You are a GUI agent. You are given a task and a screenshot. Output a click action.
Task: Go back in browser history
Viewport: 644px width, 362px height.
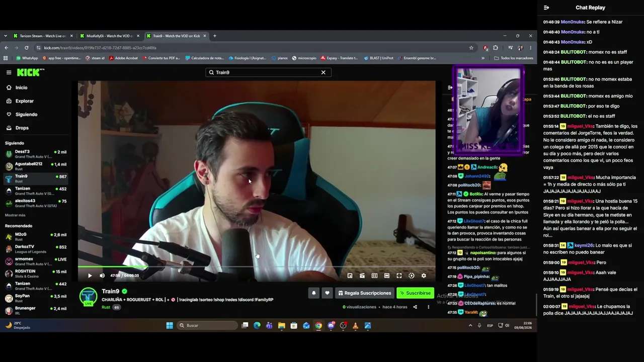pyautogui.click(x=6, y=48)
